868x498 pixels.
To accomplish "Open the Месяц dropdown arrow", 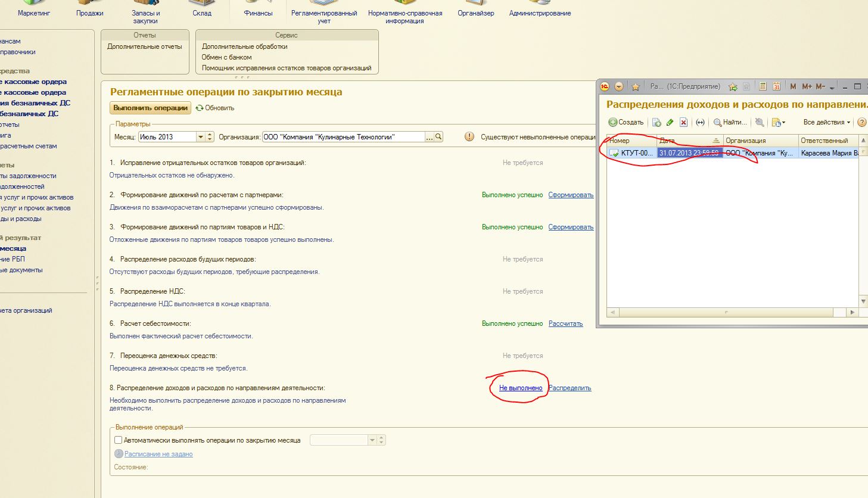I will click(x=201, y=137).
